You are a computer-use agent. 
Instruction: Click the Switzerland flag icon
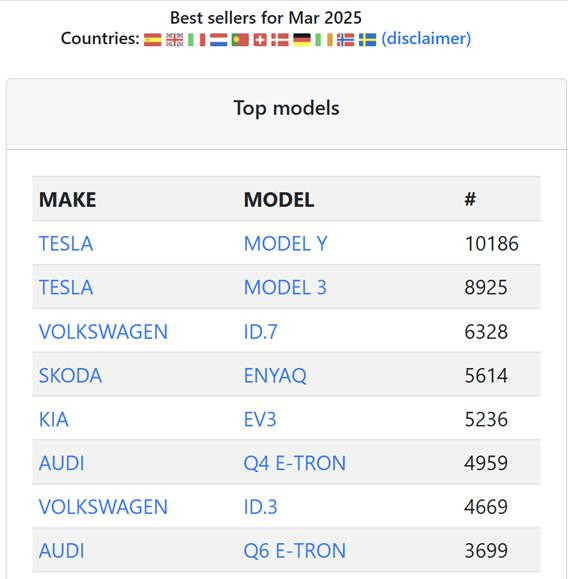(x=260, y=40)
